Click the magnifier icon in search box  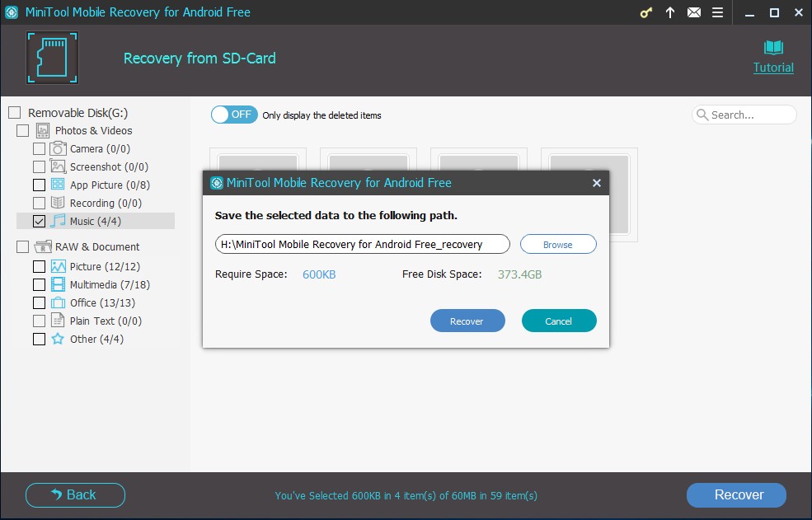702,115
